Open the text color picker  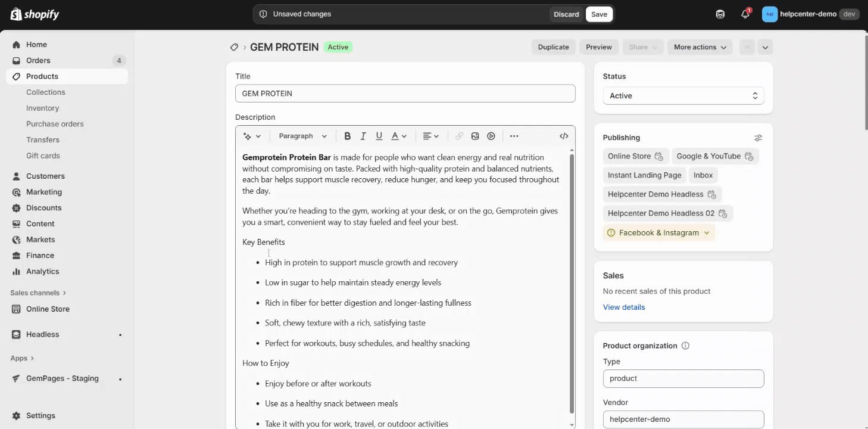(398, 136)
